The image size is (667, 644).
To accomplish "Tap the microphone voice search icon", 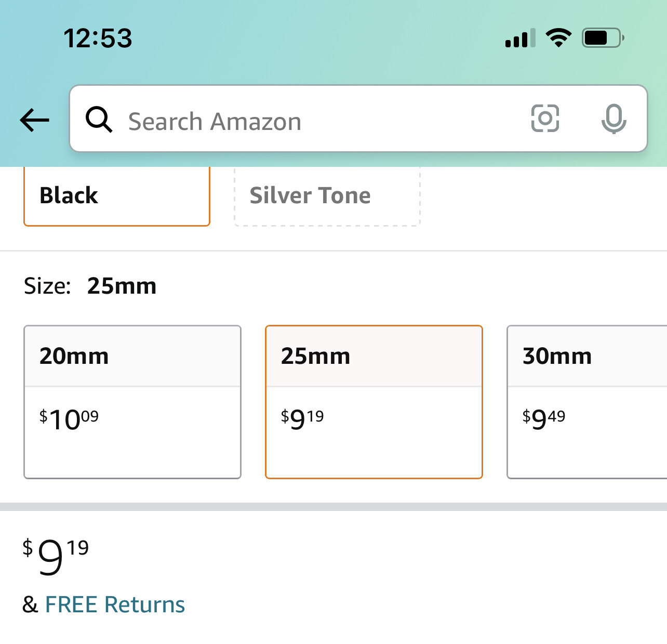I will coord(613,119).
